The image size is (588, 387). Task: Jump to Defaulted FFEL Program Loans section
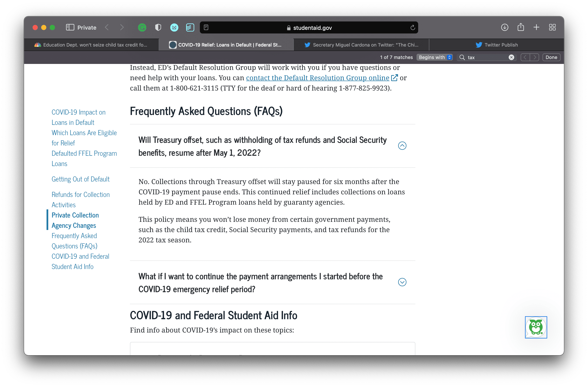[x=84, y=158]
